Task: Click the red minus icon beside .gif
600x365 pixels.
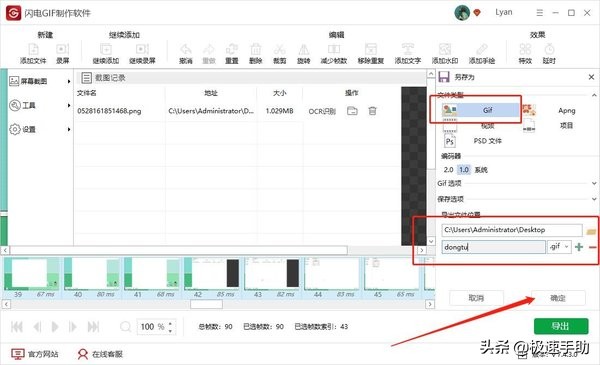Action: click(593, 247)
